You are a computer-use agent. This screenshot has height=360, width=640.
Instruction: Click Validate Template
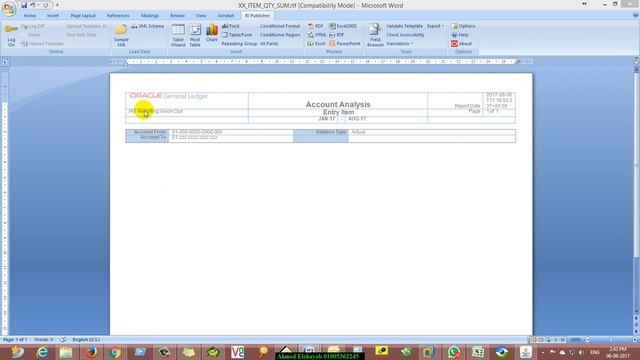[x=404, y=26]
